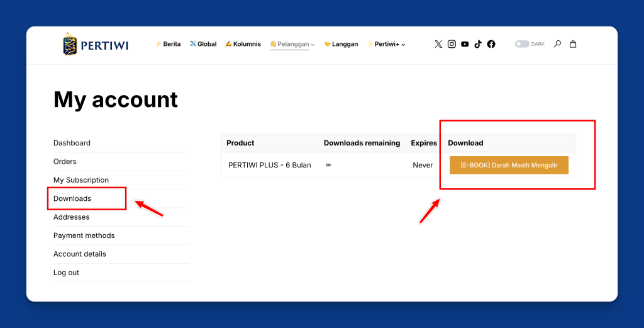Click the Pertiwi logo
This screenshot has height=328, width=644.
(x=96, y=45)
